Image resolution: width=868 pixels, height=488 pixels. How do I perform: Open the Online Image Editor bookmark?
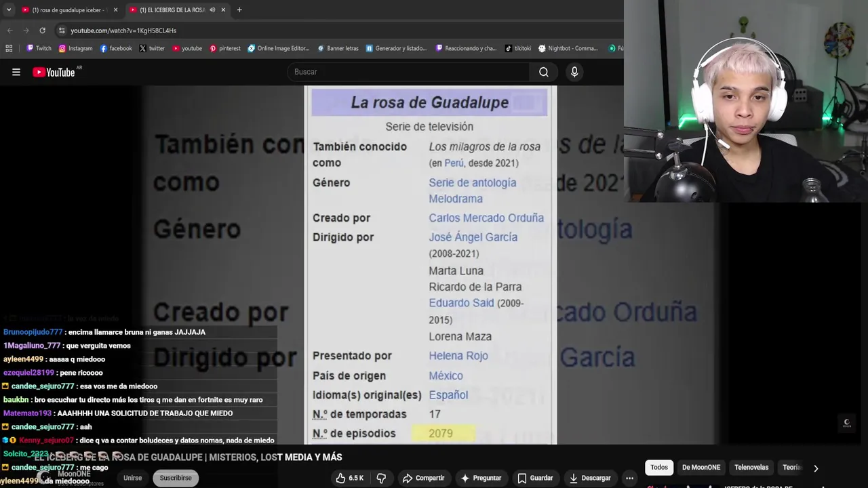pos(279,48)
